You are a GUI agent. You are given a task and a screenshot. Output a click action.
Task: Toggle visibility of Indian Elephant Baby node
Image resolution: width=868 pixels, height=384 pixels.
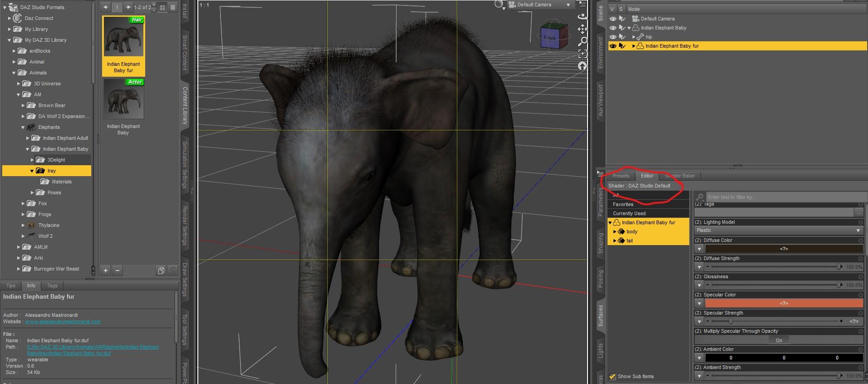[613, 28]
